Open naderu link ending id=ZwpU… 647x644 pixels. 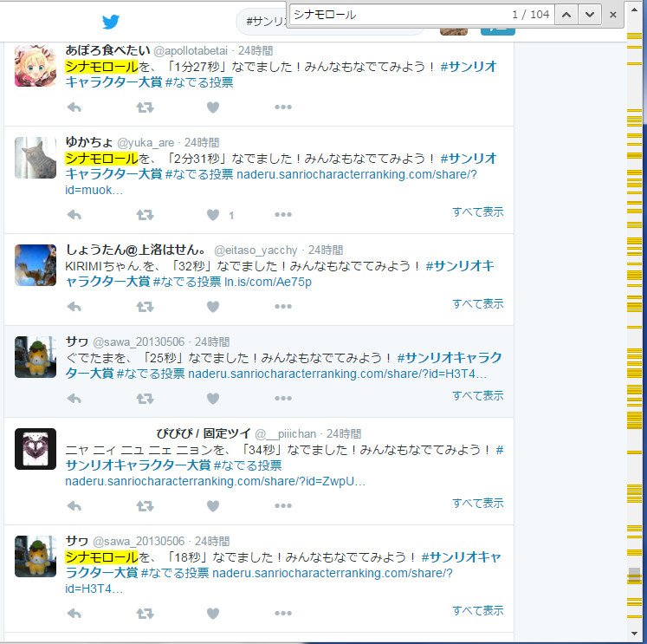click(x=216, y=481)
